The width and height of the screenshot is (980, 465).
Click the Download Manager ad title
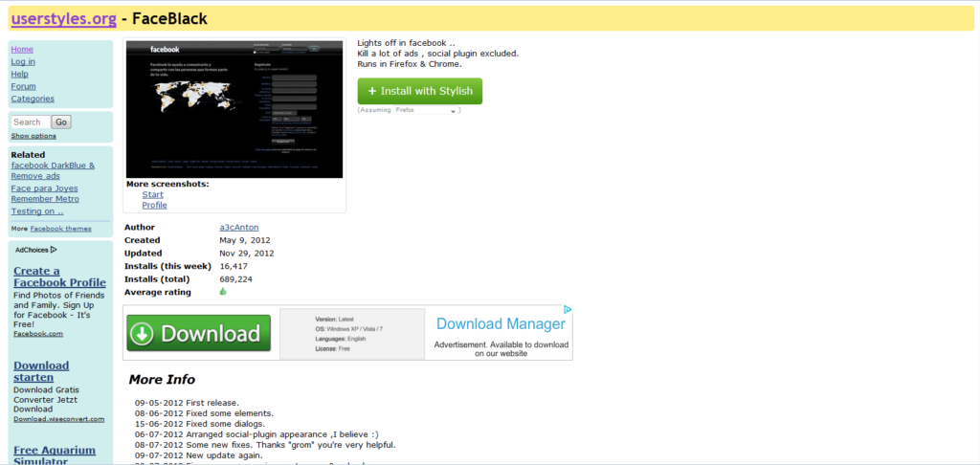tap(501, 323)
